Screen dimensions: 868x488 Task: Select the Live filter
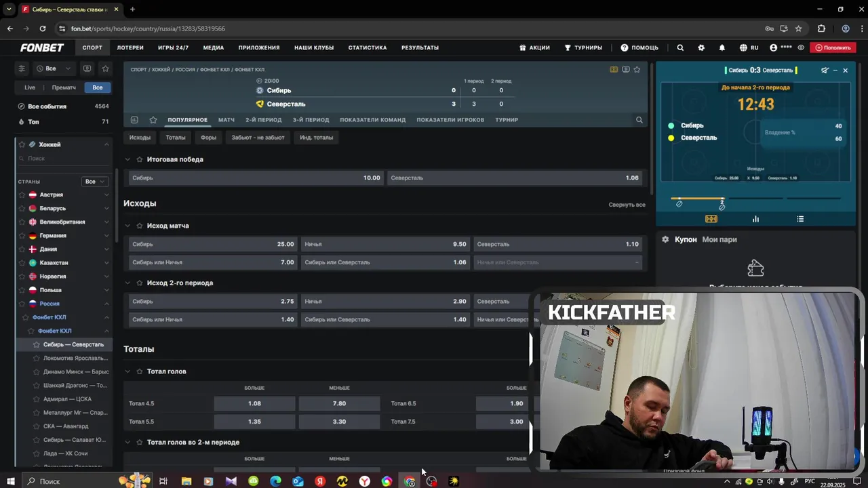[30, 87]
